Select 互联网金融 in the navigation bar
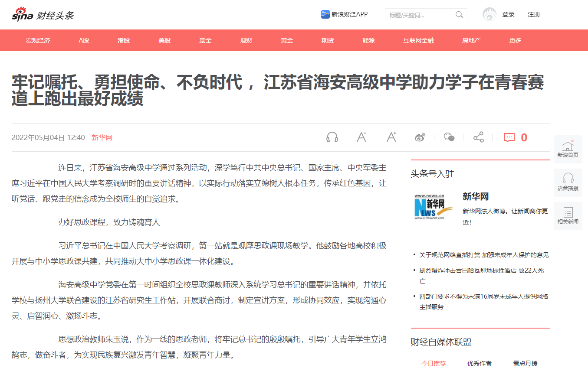 [x=418, y=40]
